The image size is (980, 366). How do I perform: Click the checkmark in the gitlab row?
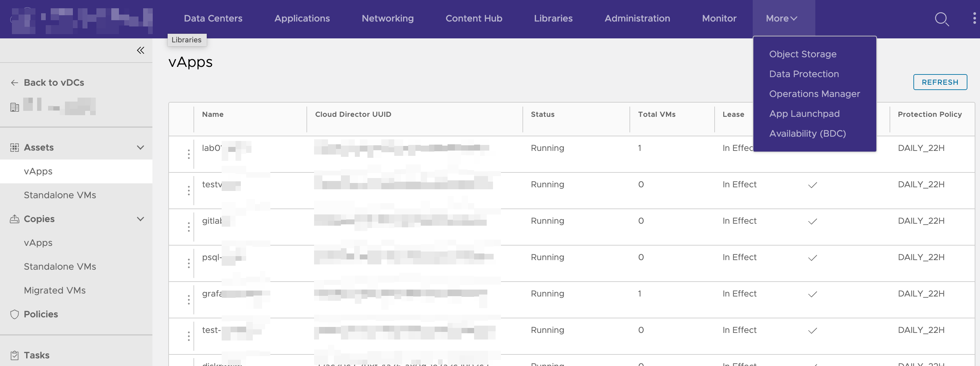pos(813,221)
